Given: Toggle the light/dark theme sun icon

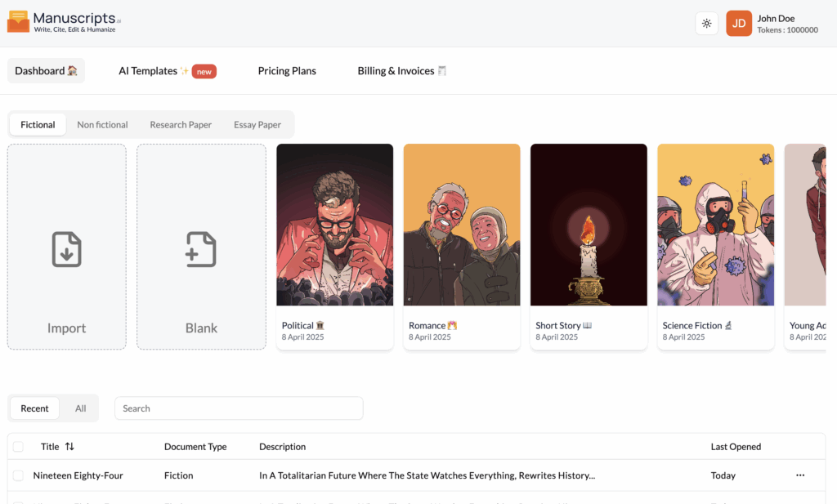Looking at the screenshot, I should point(706,24).
